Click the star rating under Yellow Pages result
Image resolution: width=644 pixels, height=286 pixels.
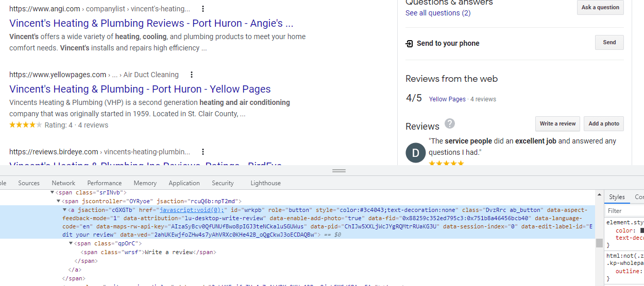[25, 125]
